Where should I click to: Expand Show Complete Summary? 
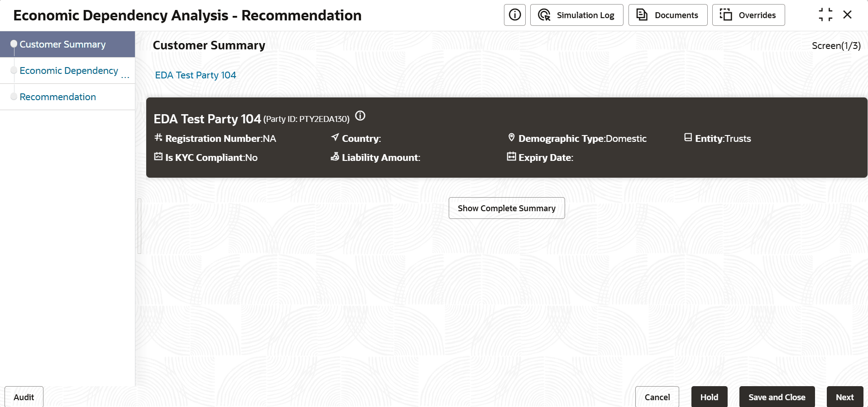tap(507, 208)
